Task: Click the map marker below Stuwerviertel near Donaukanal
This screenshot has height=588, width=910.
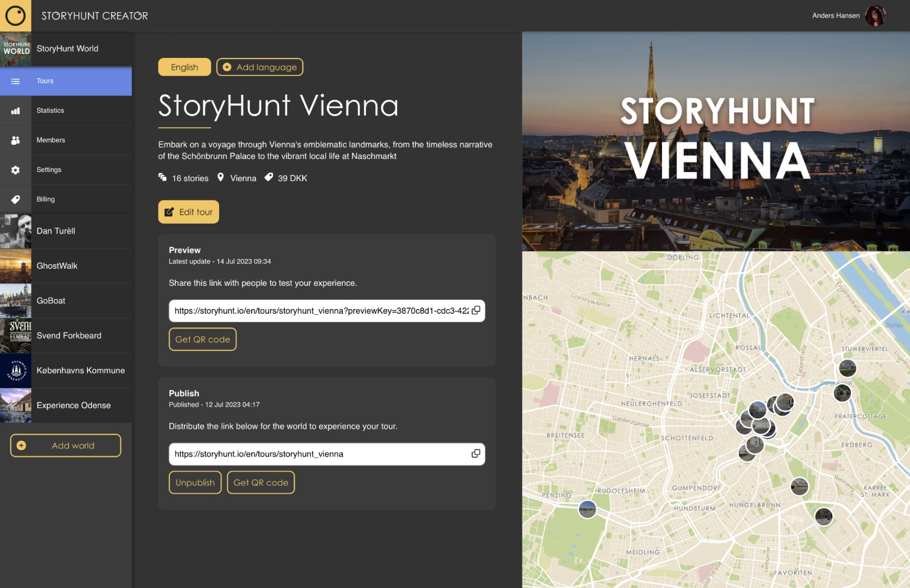Action: (842, 393)
